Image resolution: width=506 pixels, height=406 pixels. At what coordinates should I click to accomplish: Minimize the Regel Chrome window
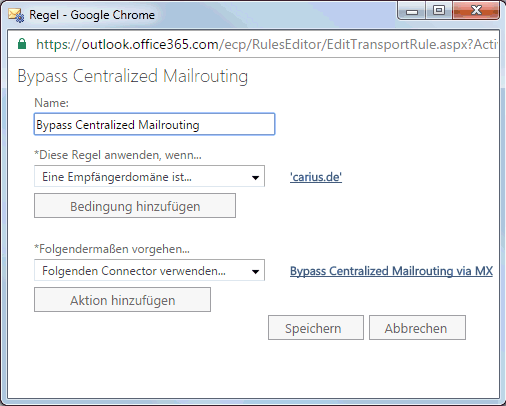[x=412, y=12]
